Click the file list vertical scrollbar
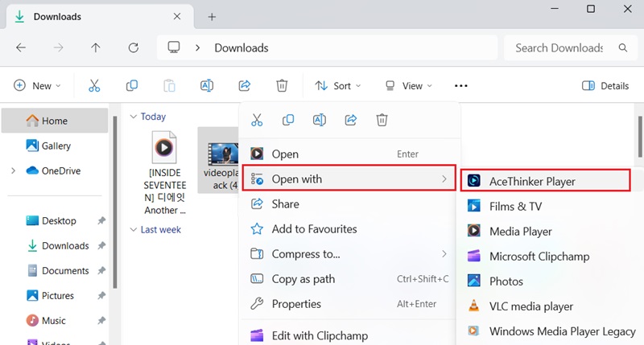 click(x=640, y=137)
